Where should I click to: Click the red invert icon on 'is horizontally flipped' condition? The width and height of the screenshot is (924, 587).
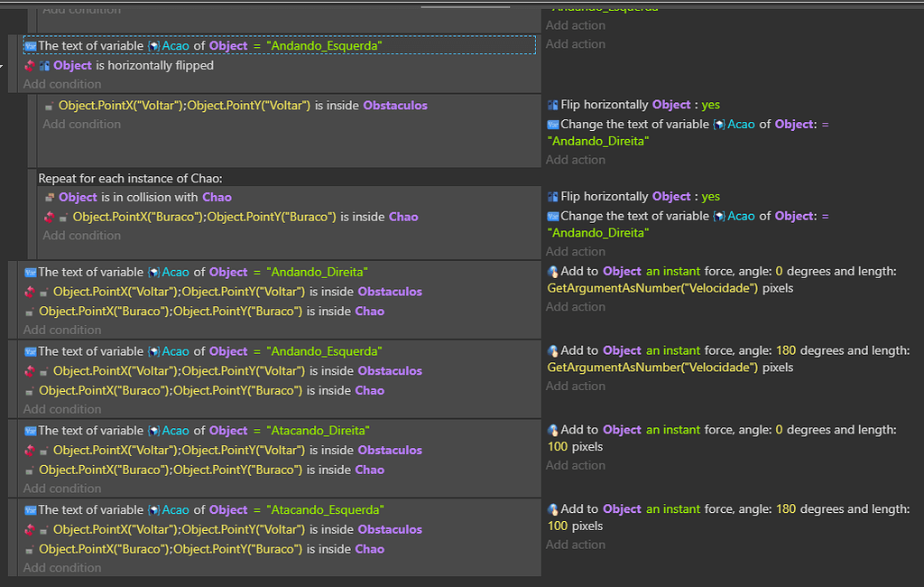click(x=28, y=65)
